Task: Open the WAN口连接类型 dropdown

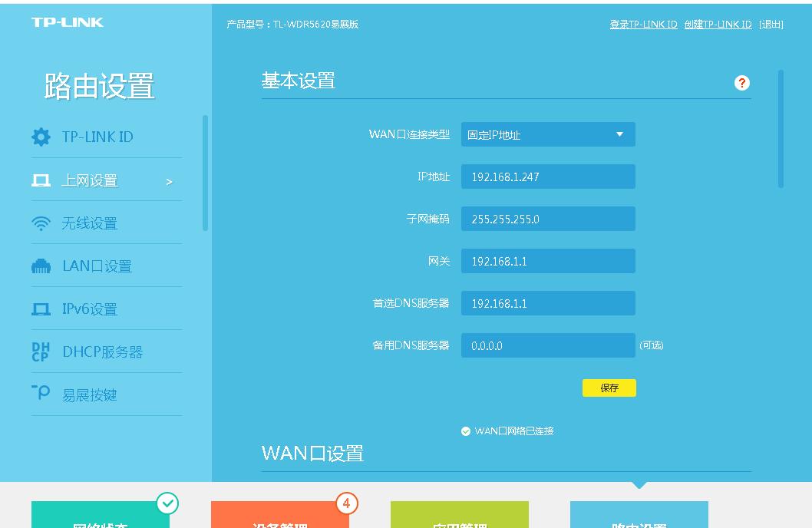Action: [x=548, y=134]
